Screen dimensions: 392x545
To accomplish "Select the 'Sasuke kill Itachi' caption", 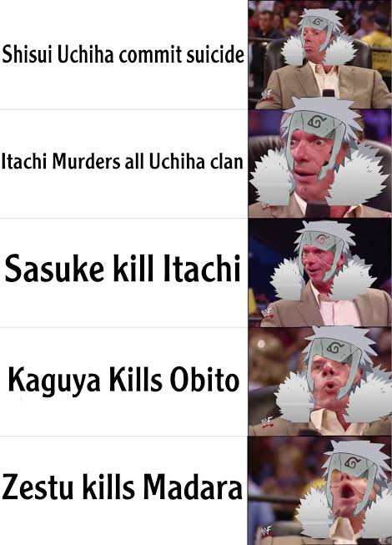I will pyautogui.click(x=123, y=269).
